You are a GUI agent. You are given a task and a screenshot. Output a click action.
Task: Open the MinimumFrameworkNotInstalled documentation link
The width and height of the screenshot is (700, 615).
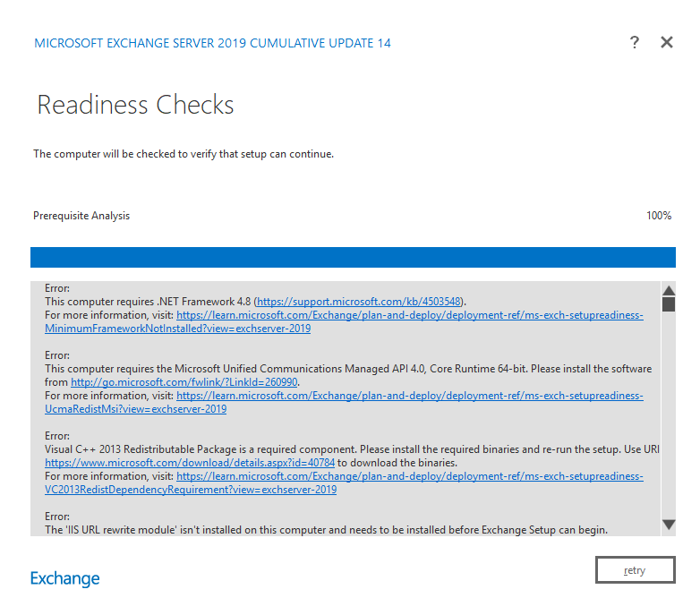click(409, 315)
